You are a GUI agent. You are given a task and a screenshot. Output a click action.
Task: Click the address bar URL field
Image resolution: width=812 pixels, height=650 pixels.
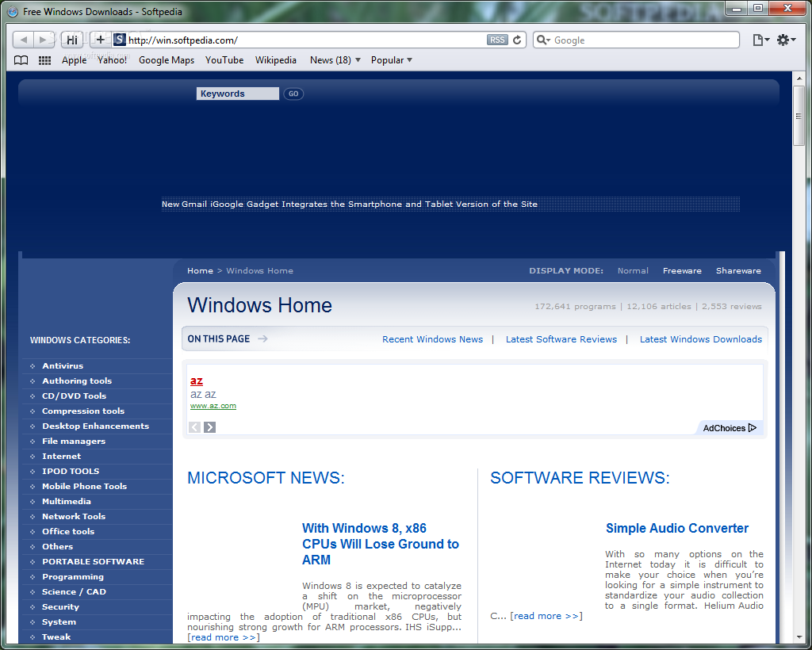tap(305, 40)
